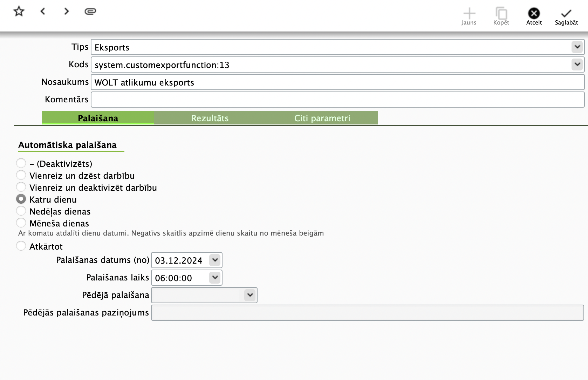Switch to the Rezultāts tab
Screen dimensions: 588x380
(210, 118)
